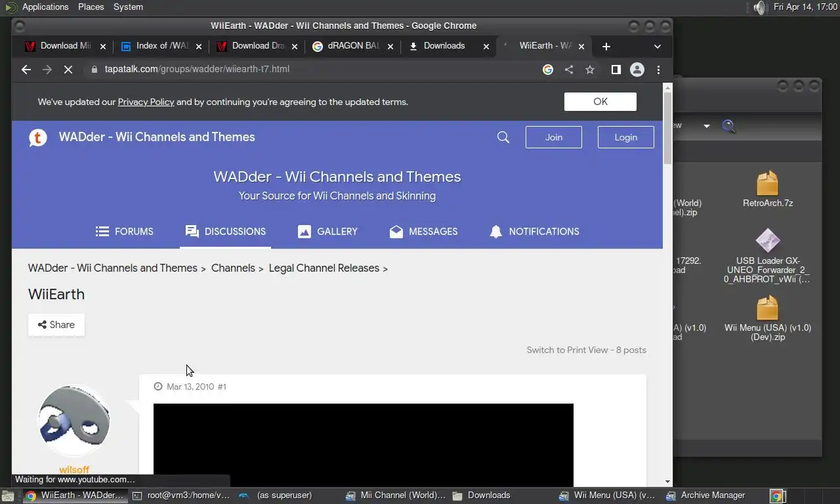Switch to the Downloads tab in Chrome
The image size is (840, 504).
pyautogui.click(x=443, y=46)
